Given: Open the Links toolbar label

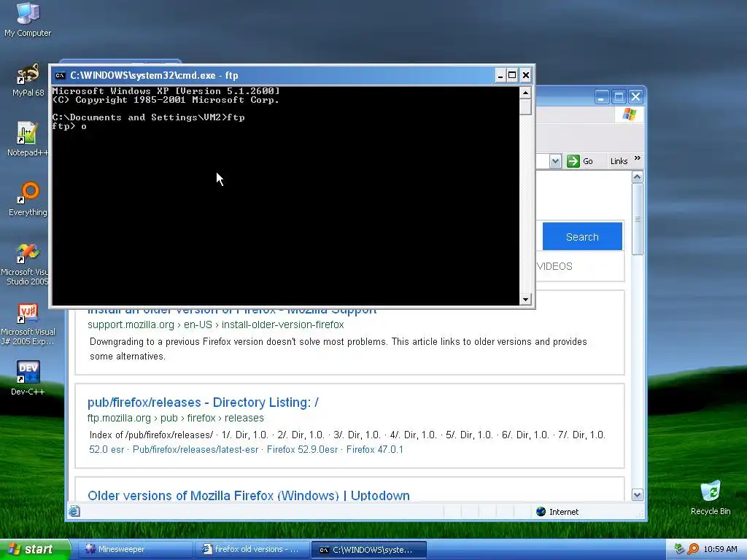Looking at the screenshot, I should pyautogui.click(x=619, y=161).
